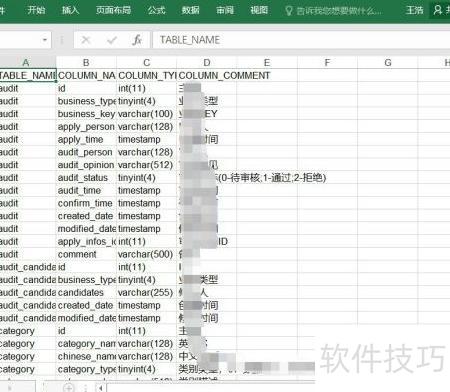The height and width of the screenshot is (392, 450).
Task: Open the 审阅 ribbon tab
Action: tap(225, 10)
